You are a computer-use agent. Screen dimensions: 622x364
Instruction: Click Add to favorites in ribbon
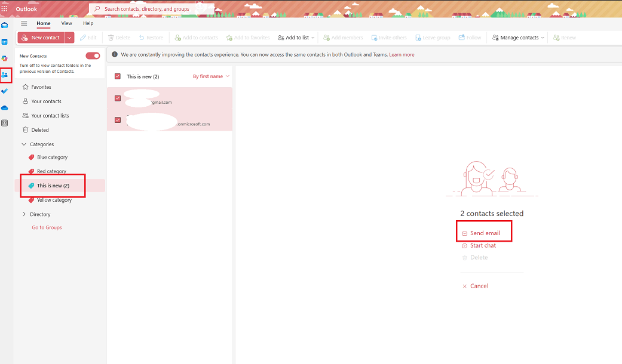tap(248, 38)
